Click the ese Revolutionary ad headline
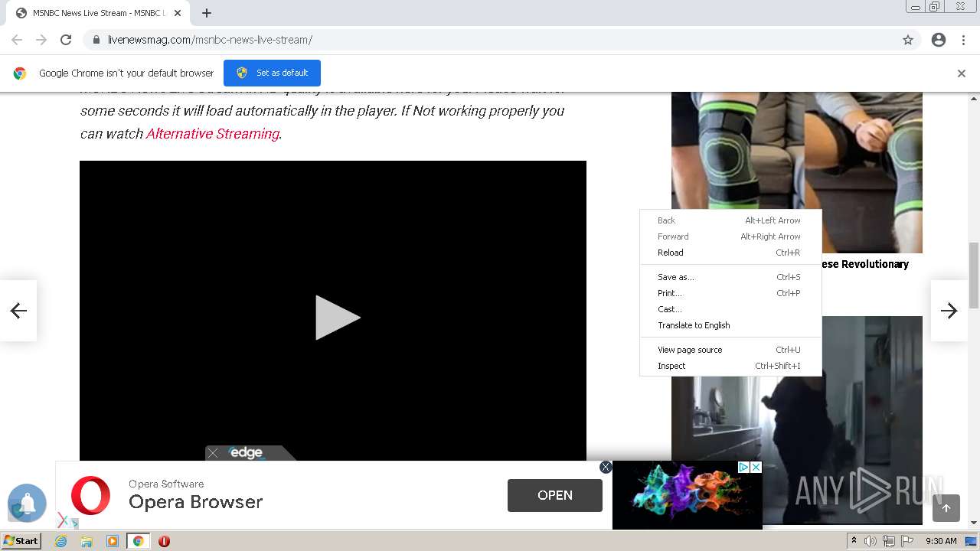980x551 pixels. [864, 264]
